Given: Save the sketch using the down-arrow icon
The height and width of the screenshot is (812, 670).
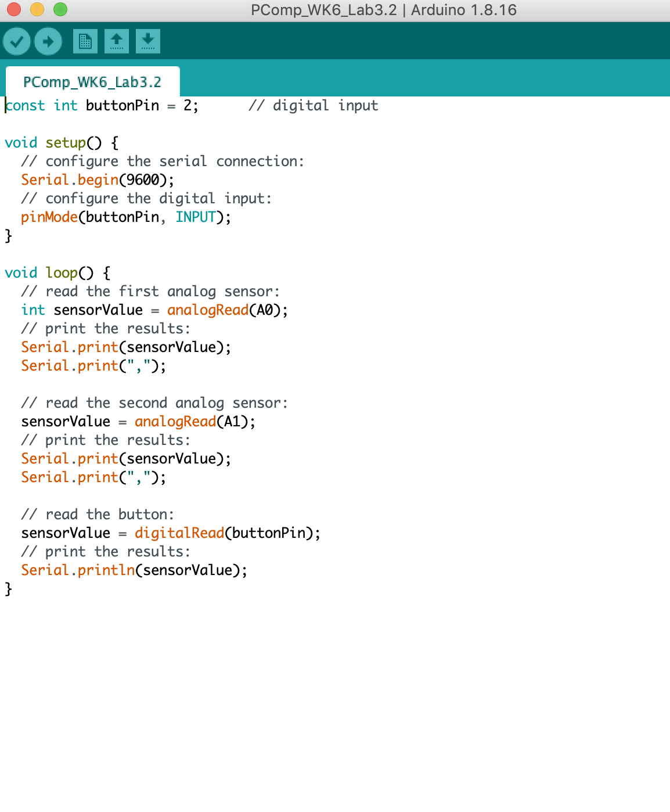Looking at the screenshot, I should (148, 41).
